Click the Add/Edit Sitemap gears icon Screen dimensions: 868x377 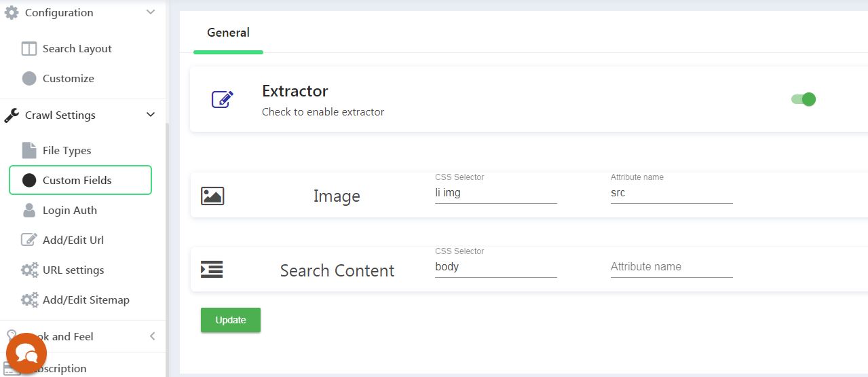29,300
